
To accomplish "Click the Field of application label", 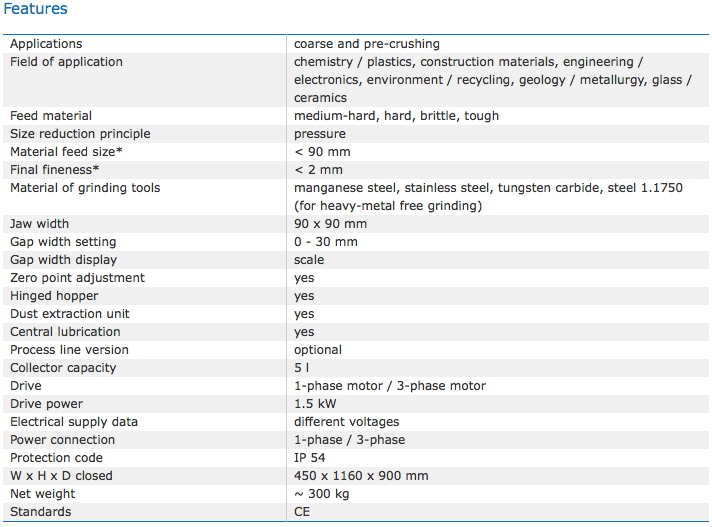I will point(66,62).
